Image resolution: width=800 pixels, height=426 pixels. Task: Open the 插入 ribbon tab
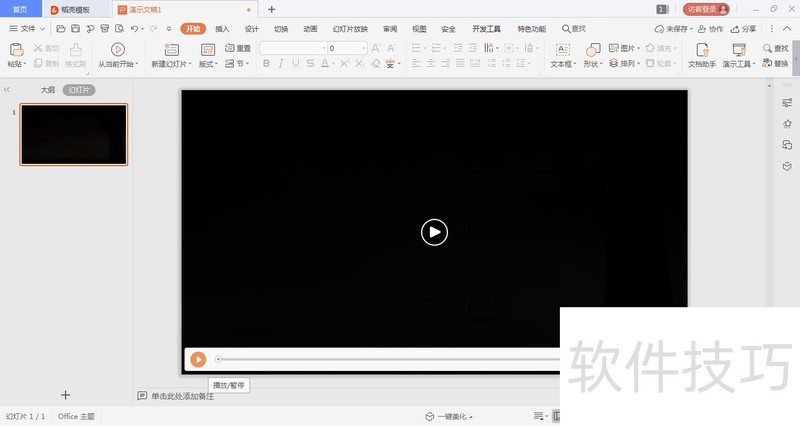pos(222,29)
